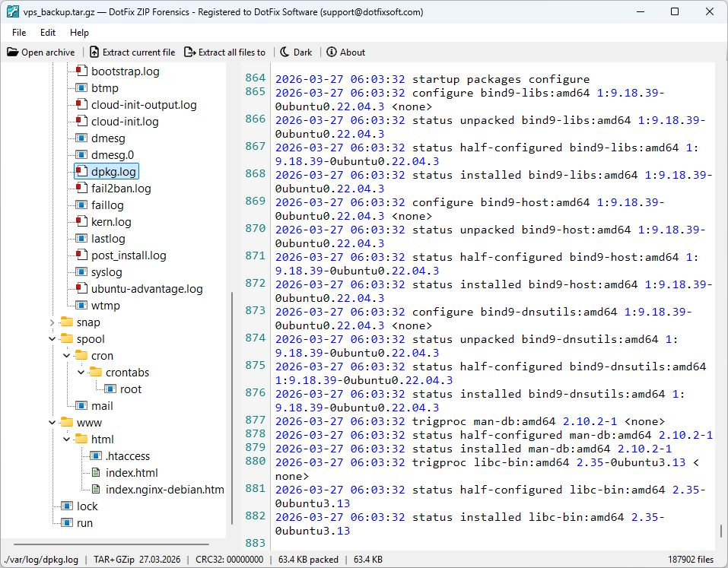
Task: Click the log viewer vertical scrollbar
Action: click(720, 531)
